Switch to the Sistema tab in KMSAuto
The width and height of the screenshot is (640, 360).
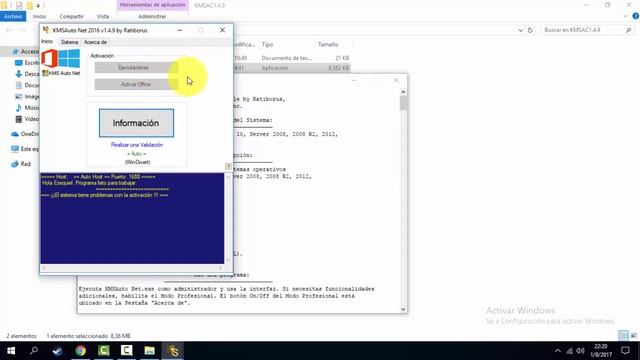coord(69,42)
